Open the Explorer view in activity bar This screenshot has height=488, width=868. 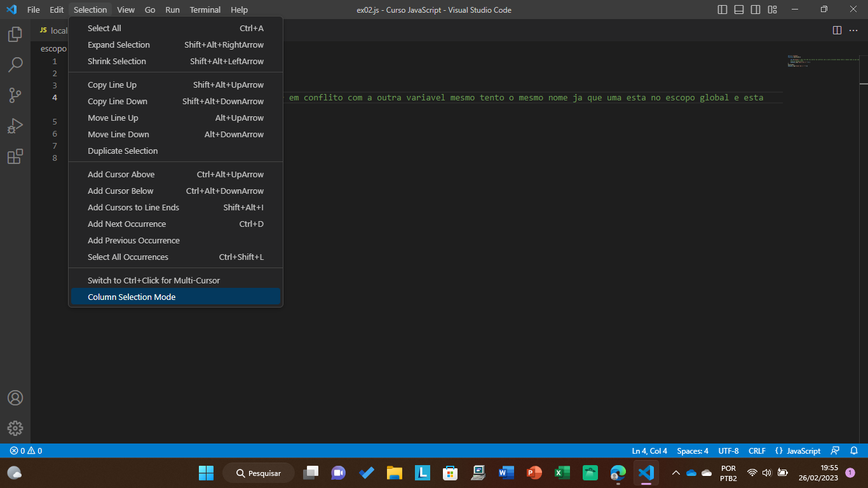15,34
